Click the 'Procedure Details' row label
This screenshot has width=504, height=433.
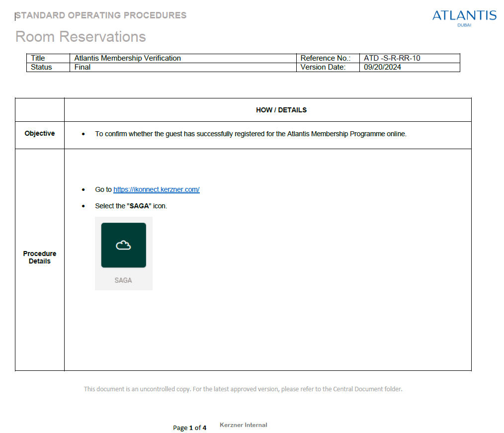click(x=40, y=258)
